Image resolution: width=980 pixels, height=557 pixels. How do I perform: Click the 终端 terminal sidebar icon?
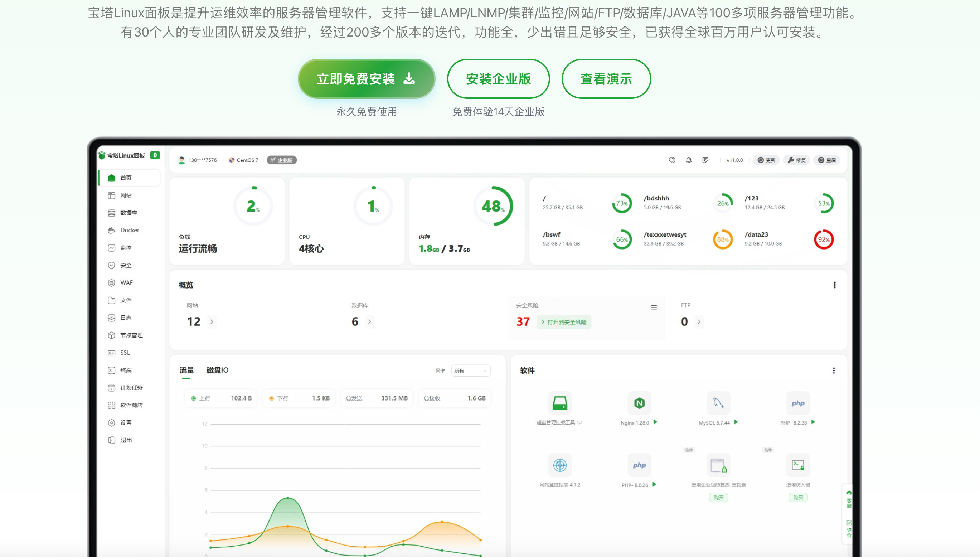(x=111, y=370)
